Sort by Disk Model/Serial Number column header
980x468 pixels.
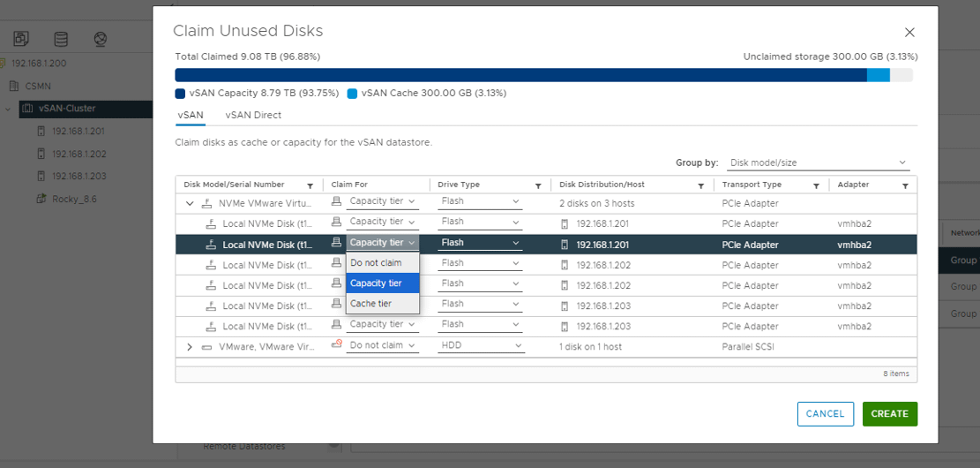coord(234,185)
